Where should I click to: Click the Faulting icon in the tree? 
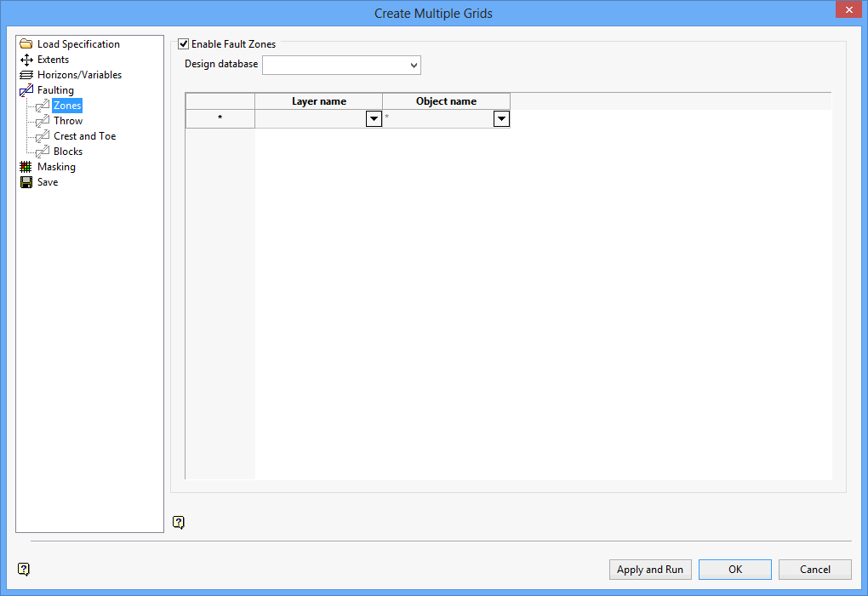click(x=26, y=90)
